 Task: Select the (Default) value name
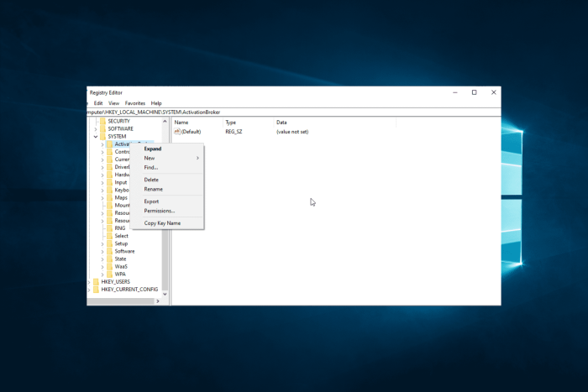(191, 132)
